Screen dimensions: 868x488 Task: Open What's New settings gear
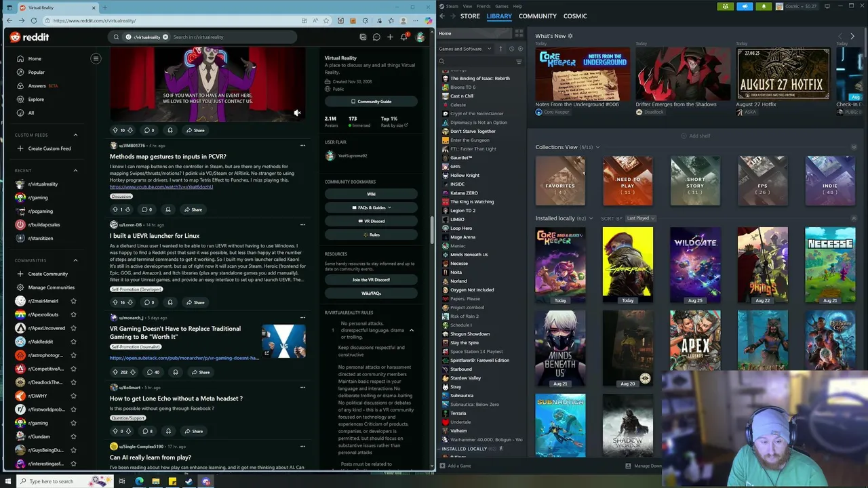click(x=570, y=36)
